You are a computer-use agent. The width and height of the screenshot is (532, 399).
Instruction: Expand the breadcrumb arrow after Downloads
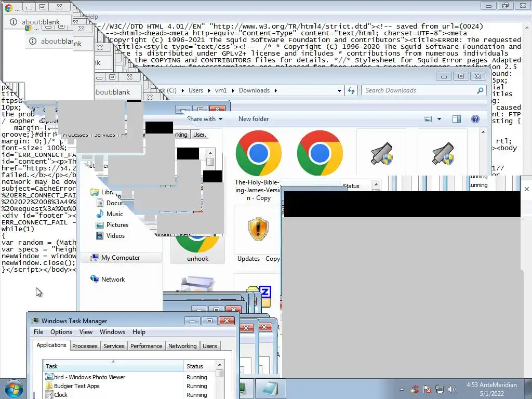coord(275,90)
